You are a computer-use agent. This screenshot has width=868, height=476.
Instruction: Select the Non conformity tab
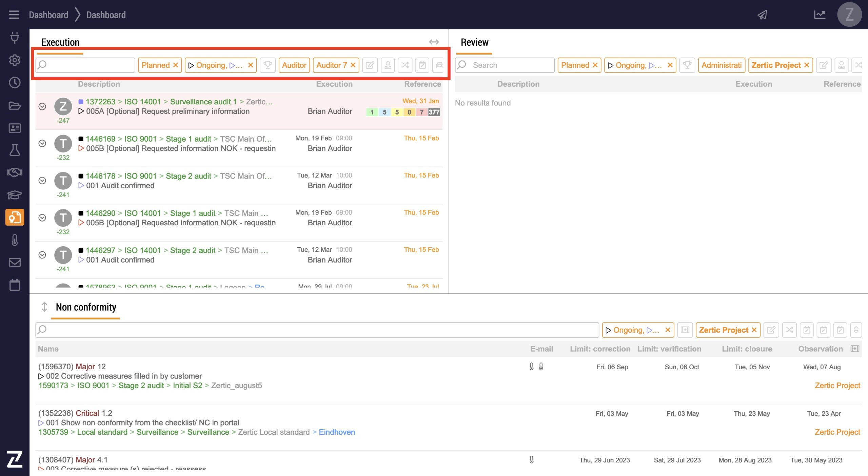coord(86,307)
